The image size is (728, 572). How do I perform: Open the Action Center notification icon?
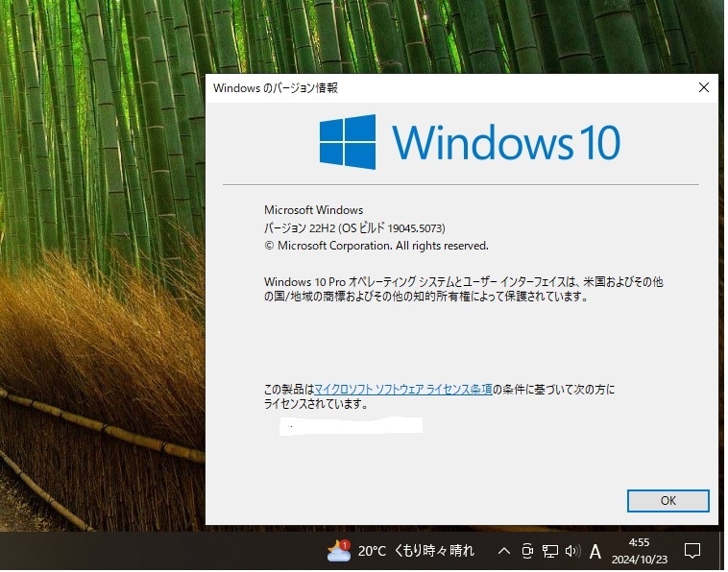point(692,551)
